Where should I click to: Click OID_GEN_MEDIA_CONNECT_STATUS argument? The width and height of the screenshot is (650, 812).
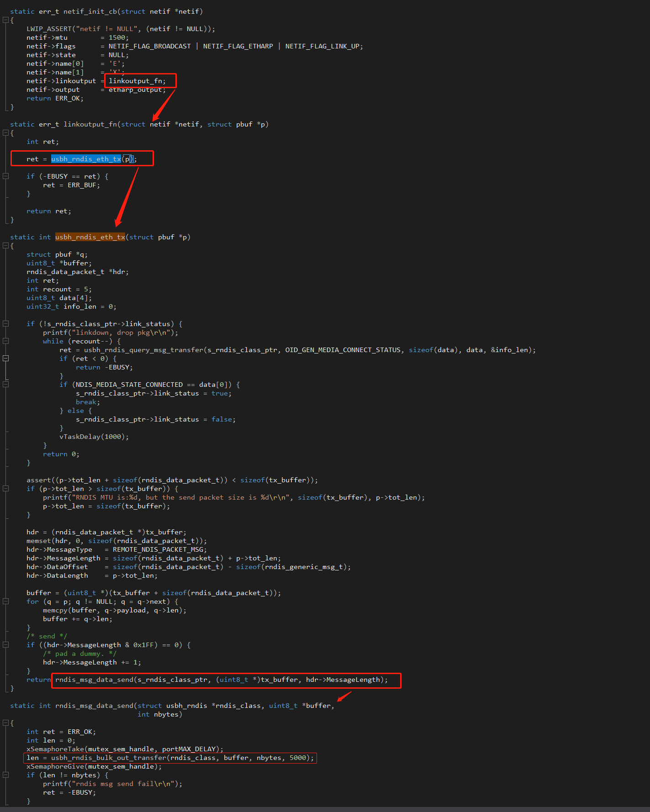(x=343, y=350)
